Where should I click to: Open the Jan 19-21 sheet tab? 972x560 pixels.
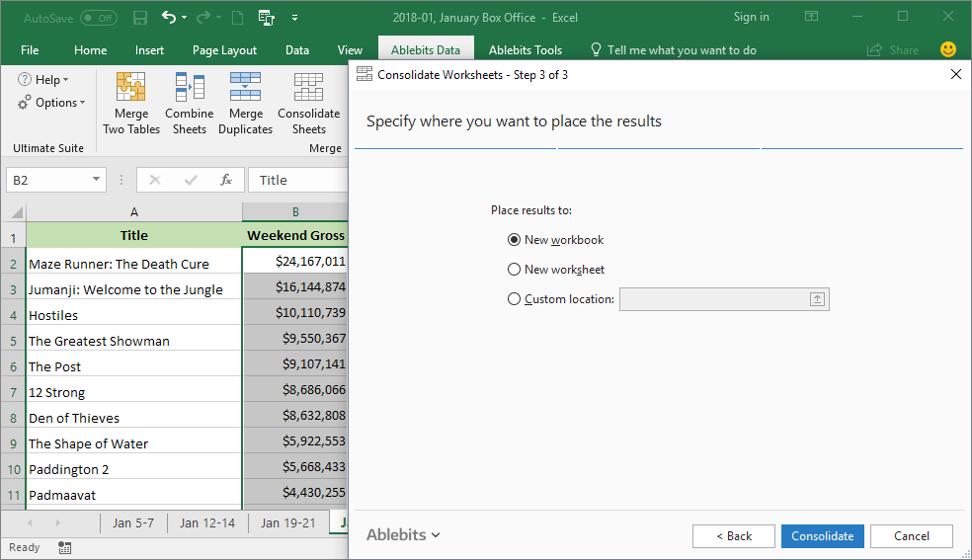click(x=287, y=522)
